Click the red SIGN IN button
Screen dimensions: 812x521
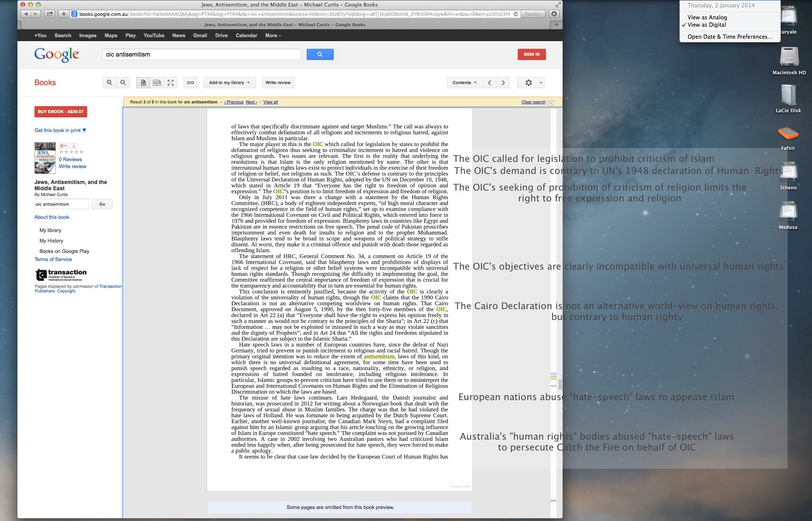click(x=532, y=54)
